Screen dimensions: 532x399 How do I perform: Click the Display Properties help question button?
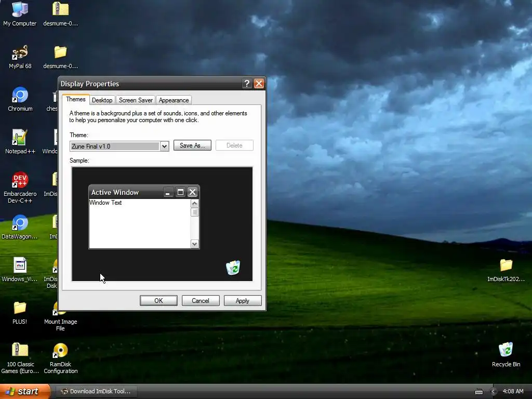(247, 84)
